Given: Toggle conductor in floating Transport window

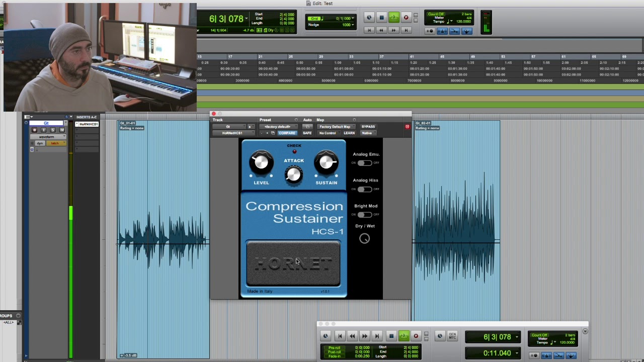Looking at the screenshot, I should [571, 355].
